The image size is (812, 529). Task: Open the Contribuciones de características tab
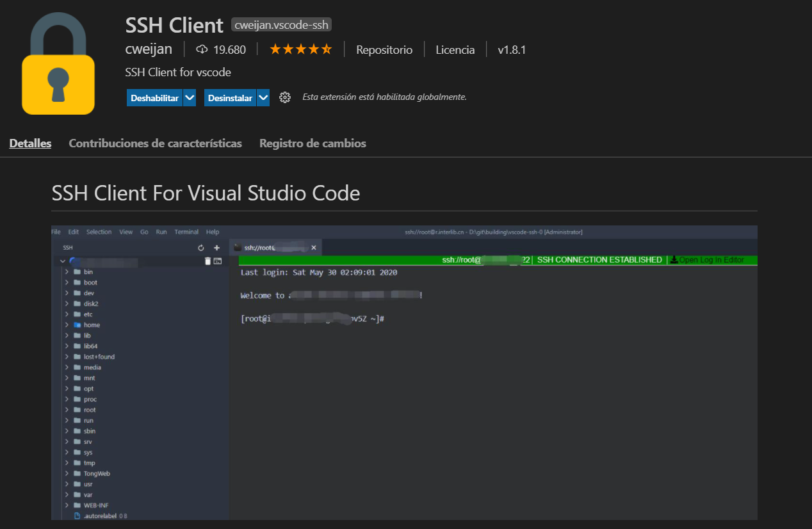click(x=155, y=143)
